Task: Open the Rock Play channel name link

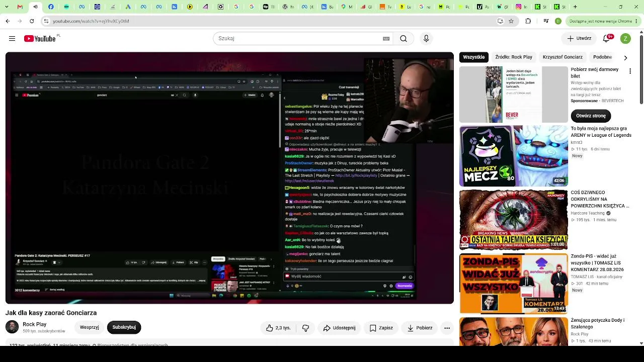Action: pos(34,324)
